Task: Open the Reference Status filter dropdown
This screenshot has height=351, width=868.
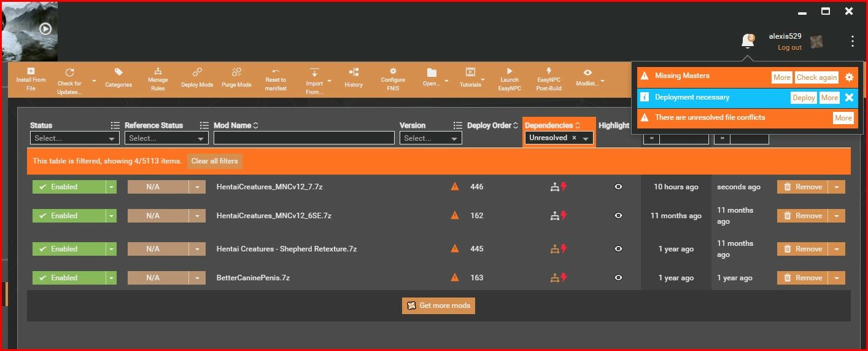Action: pos(166,138)
